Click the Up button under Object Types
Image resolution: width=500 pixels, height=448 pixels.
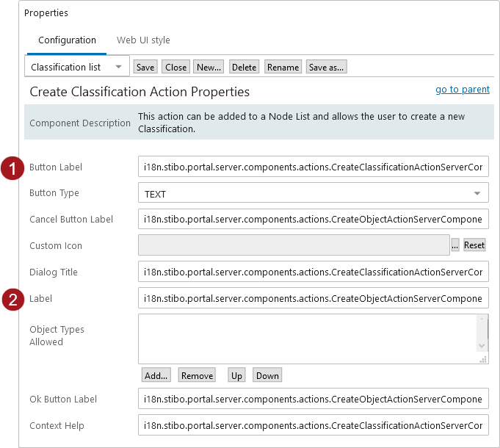[x=236, y=375]
